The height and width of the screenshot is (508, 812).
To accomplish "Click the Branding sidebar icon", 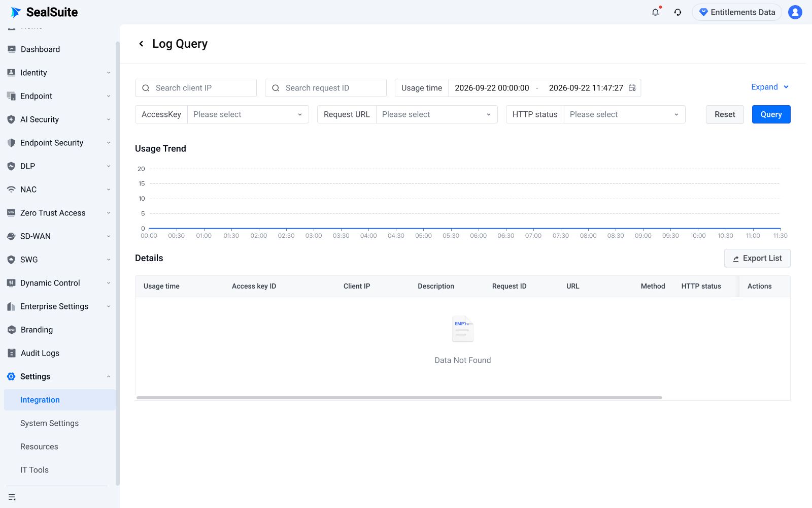I will point(12,330).
